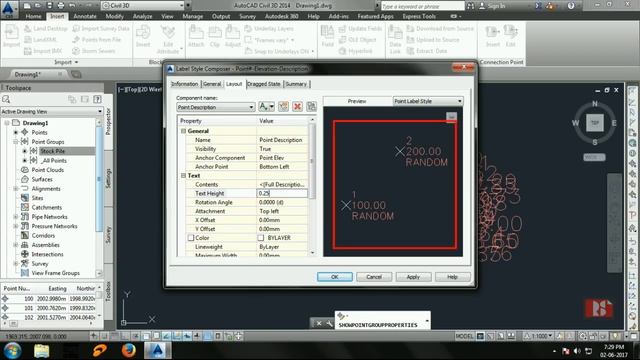640x360 pixels.
Task: Click the Import Survey Data icon
Action: coord(76,29)
